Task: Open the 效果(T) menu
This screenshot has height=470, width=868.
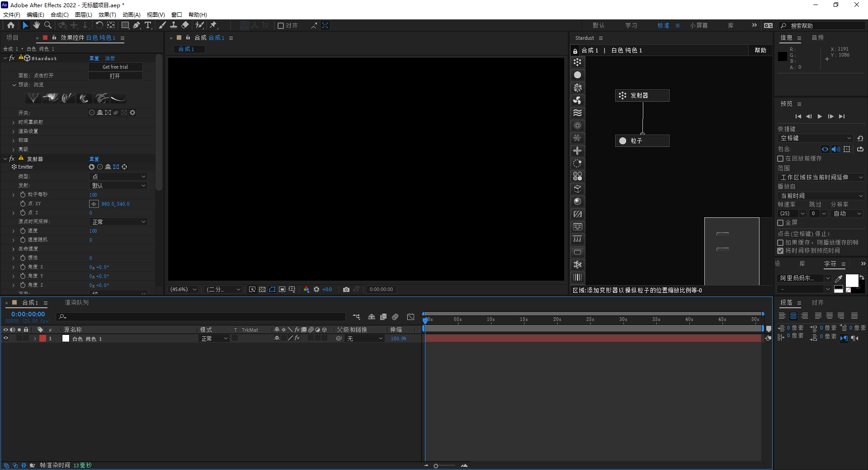Action: (x=107, y=14)
